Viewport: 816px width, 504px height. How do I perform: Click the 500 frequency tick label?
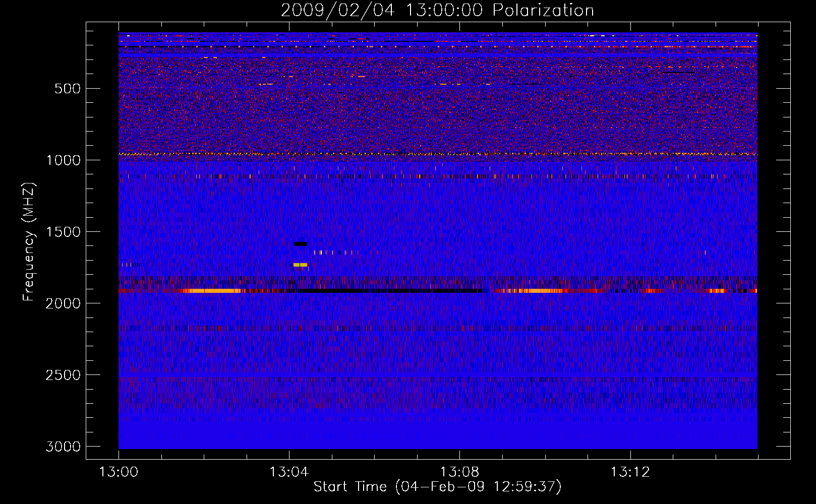click(x=68, y=89)
